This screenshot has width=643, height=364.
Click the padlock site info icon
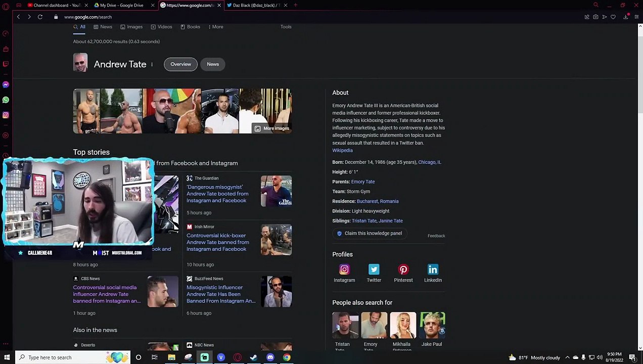pos(56,17)
